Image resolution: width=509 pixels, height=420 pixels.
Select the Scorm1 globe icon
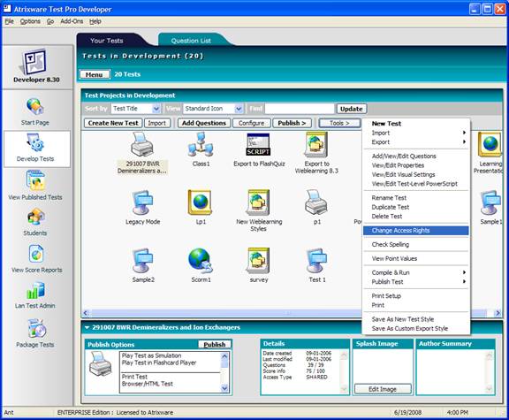(201, 261)
